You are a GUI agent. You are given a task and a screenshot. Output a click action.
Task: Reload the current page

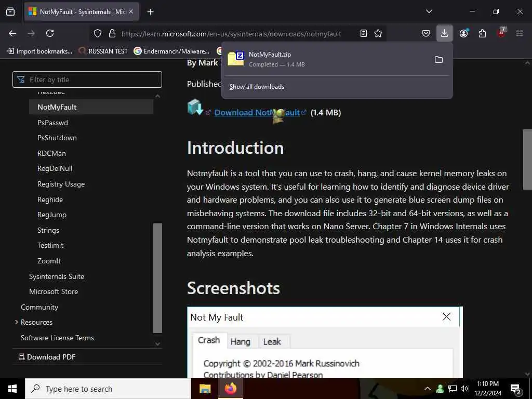pos(50,33)
